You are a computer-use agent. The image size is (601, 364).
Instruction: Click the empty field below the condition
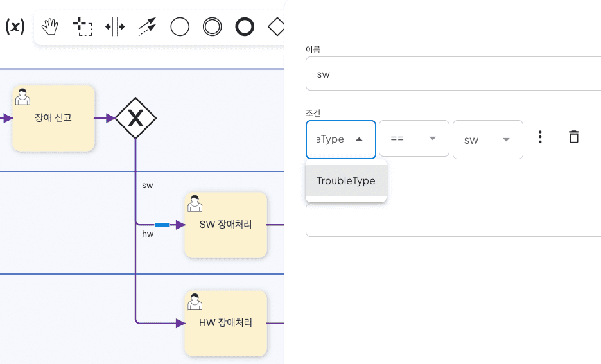point(453,220)
